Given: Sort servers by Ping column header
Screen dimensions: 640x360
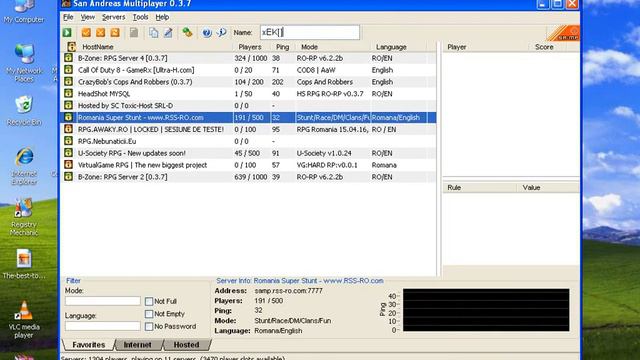Looking at the screenshot, I should click(x=282, y=47).
